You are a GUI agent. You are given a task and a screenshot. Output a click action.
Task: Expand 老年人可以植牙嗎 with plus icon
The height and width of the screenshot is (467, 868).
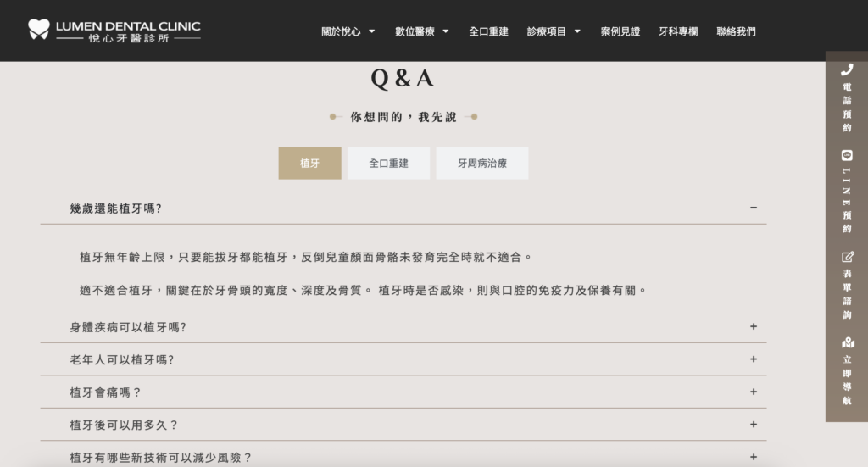tap(754, 359)
